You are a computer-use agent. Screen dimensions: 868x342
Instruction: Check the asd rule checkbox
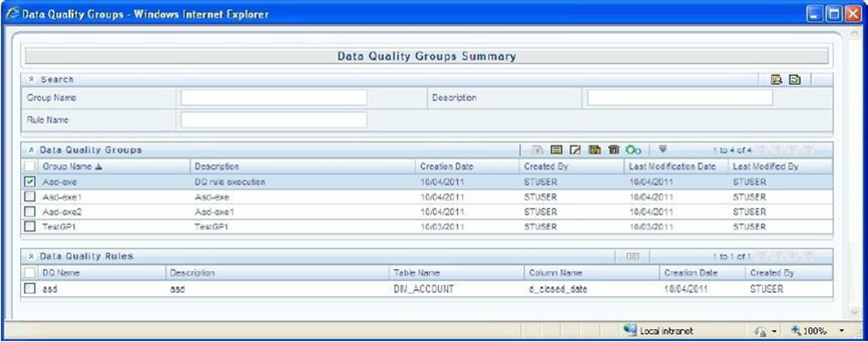click(30, 288)
